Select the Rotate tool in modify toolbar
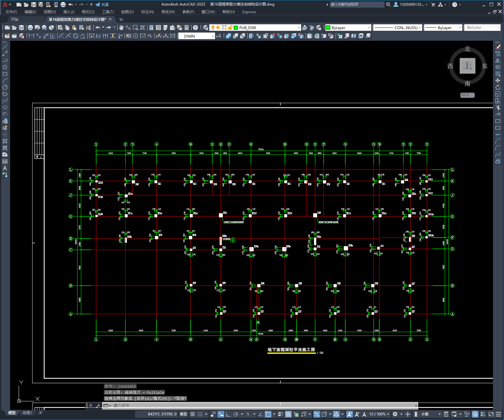Screen dimensions: 504x420 (498, 87)
